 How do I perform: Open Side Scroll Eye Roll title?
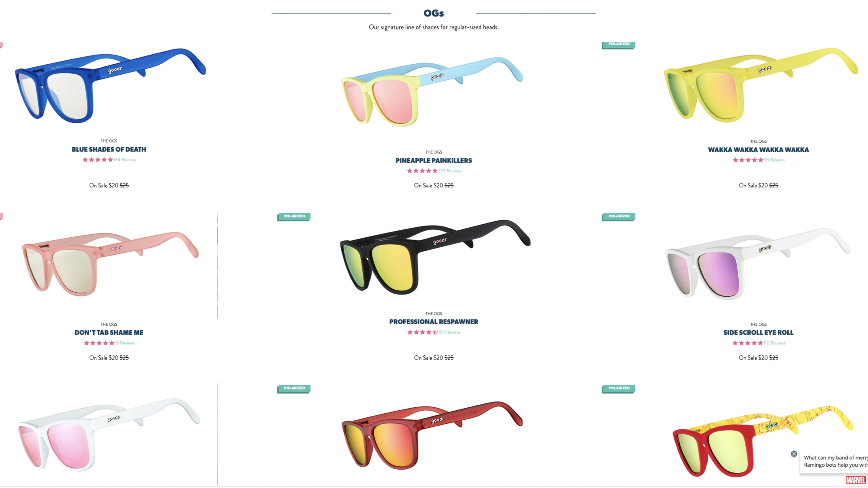coord(758,333)
